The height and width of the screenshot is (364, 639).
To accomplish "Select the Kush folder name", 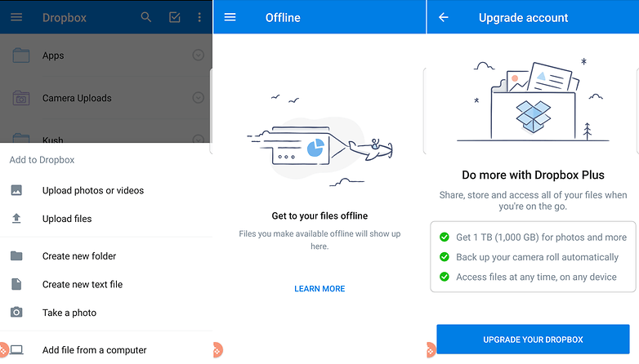I will point(53,140).
